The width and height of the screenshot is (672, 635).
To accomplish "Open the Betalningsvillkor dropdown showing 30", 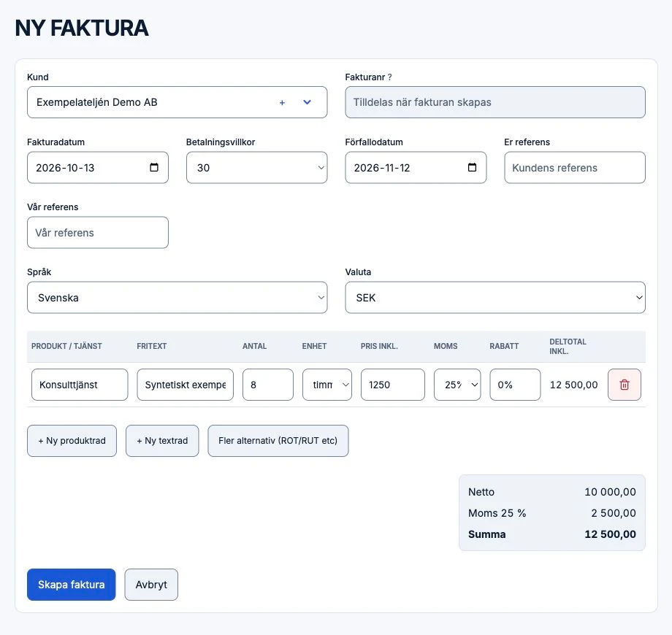I will point(256,167).
